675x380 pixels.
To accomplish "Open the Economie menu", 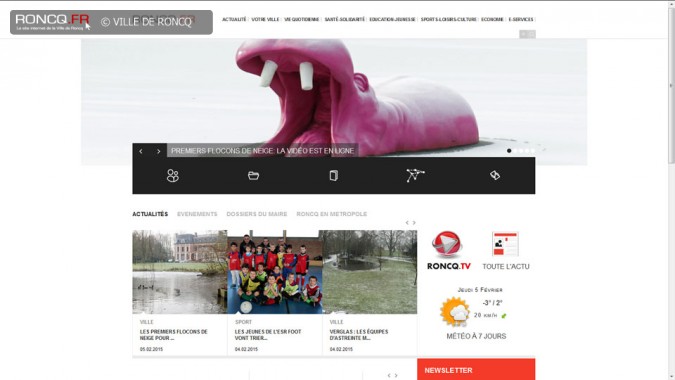I will (492, 19).
